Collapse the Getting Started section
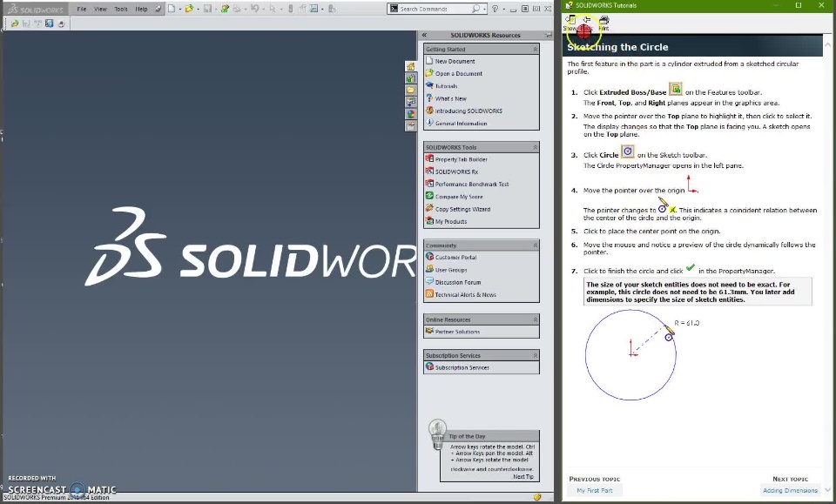This screenshot has height=504, width=836. tap(535, 49)
